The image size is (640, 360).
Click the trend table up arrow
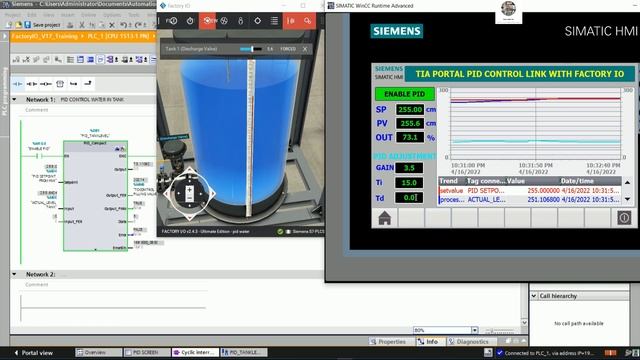627,182
